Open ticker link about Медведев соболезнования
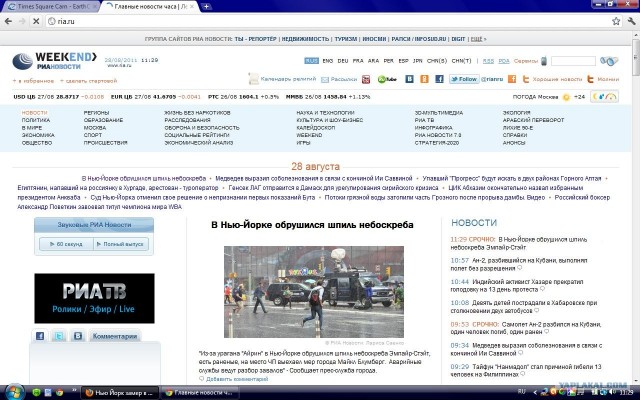Image resolution: width=640 pixels, height=400 pixels. click(x=314, y=178)
